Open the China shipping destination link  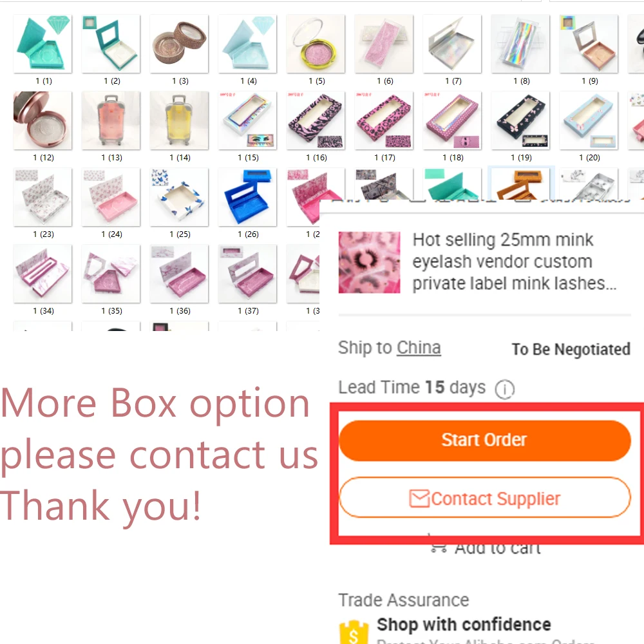coord(419,348)
